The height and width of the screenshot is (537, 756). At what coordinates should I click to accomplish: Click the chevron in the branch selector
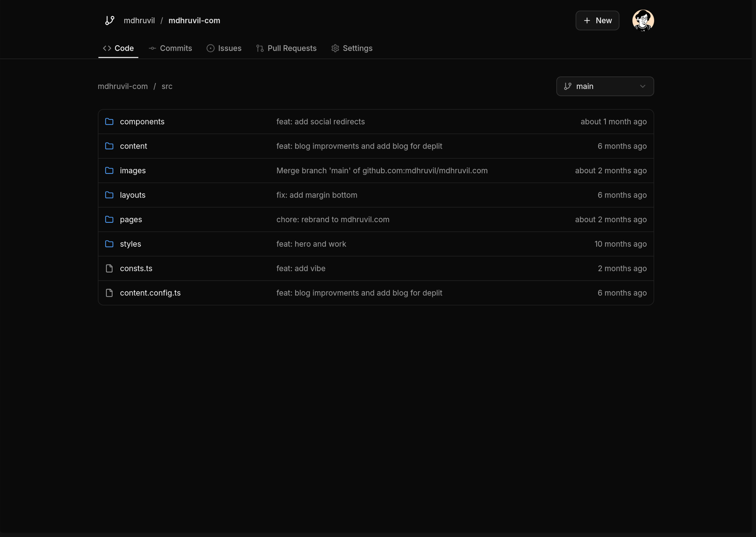point(642,86)
